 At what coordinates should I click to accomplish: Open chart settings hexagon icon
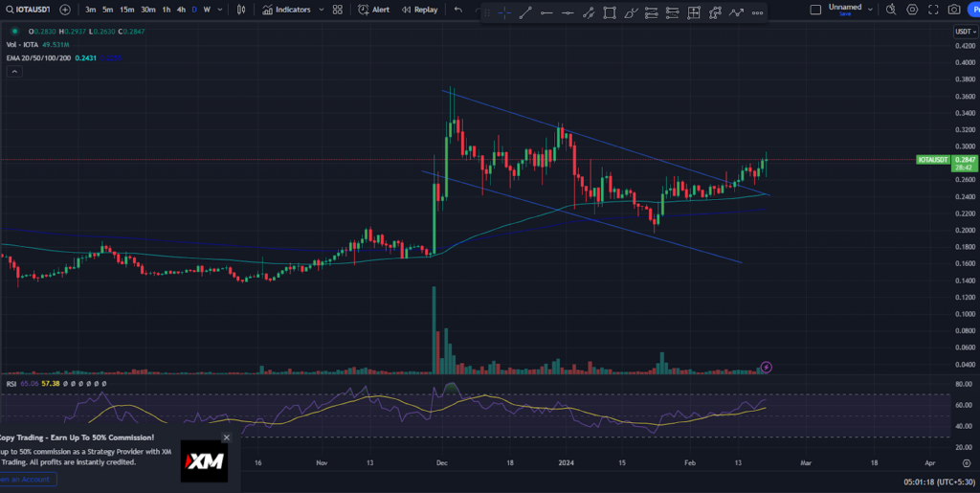(912, 10)
